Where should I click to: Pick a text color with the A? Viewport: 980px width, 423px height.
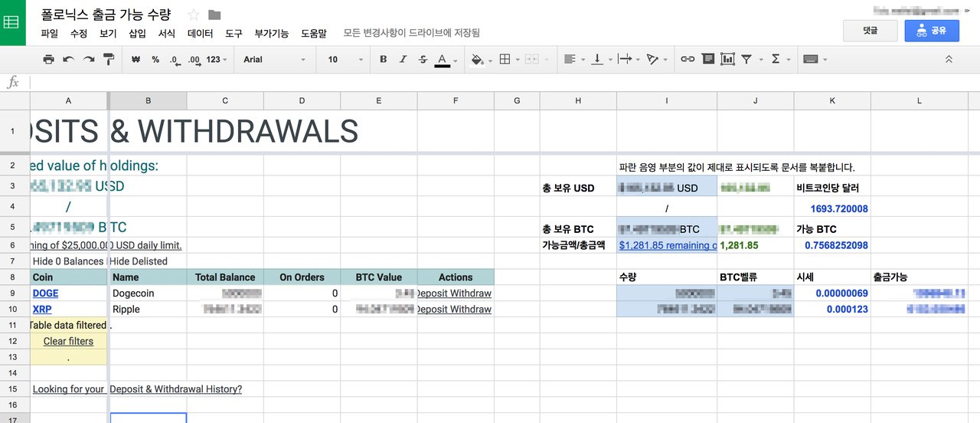click(442, 59)
